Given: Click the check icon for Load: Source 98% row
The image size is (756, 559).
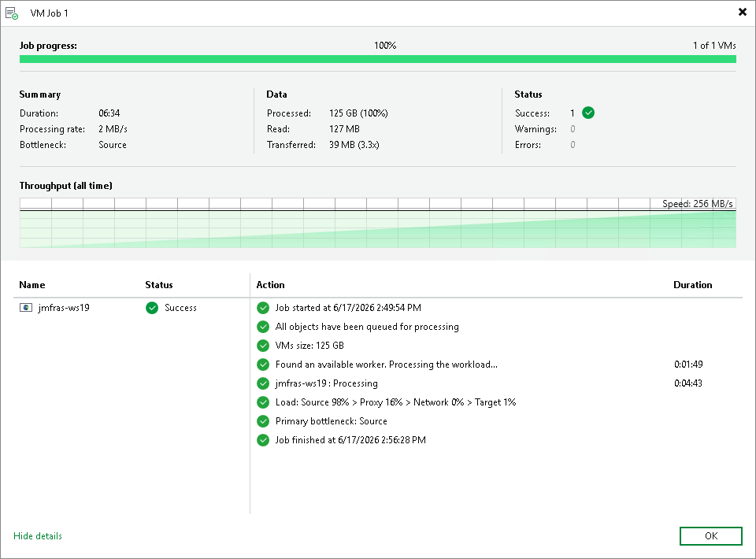Looking at the screenshot, I should tap(263, 402).
